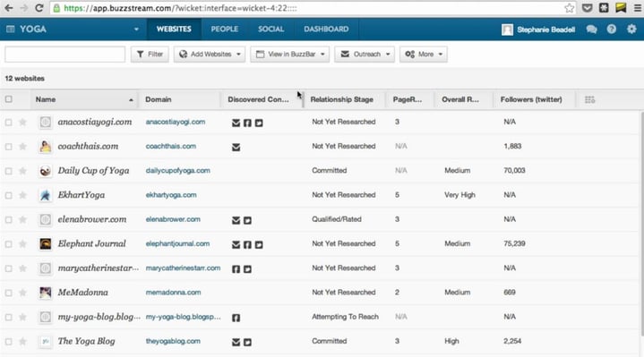Screen dimensions: 644x357
Task: Expand the Add Websites dropdown
Action: click(210, 55)
